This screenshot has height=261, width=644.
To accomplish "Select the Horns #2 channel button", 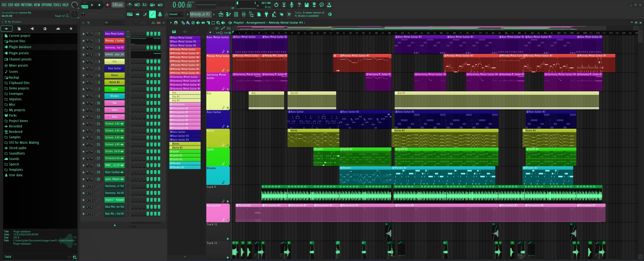I will [x=115, y=82].
